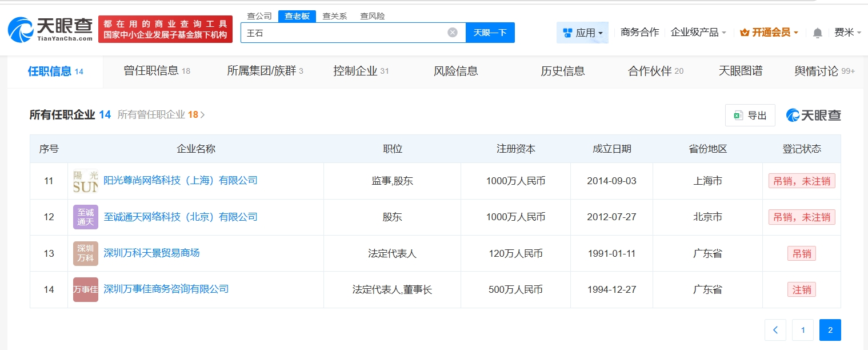Click 企业名称 column header
Viewport: 868px width, 350px height.
195,149
